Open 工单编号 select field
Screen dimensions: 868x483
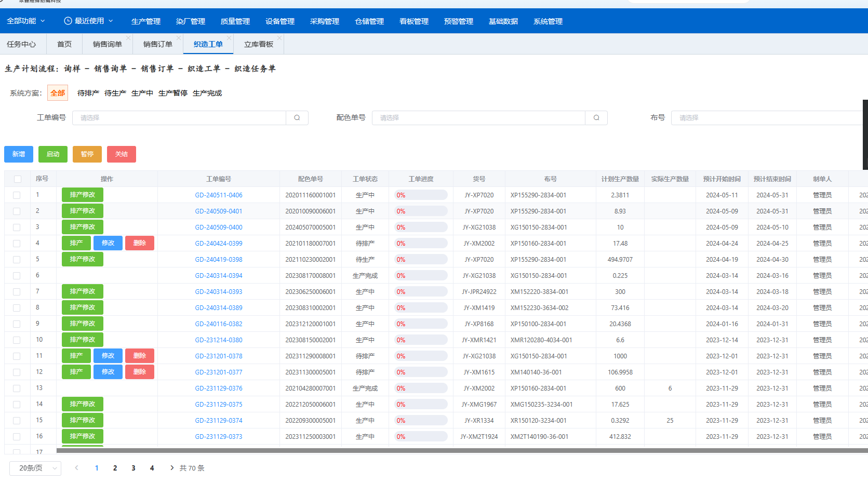click(179, 118)
